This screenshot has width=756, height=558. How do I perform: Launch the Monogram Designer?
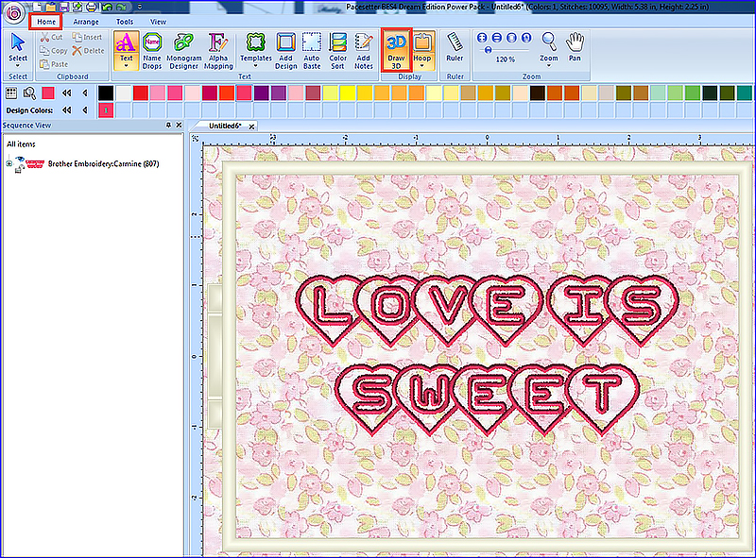pyautogui.click(x=184, y=49)
